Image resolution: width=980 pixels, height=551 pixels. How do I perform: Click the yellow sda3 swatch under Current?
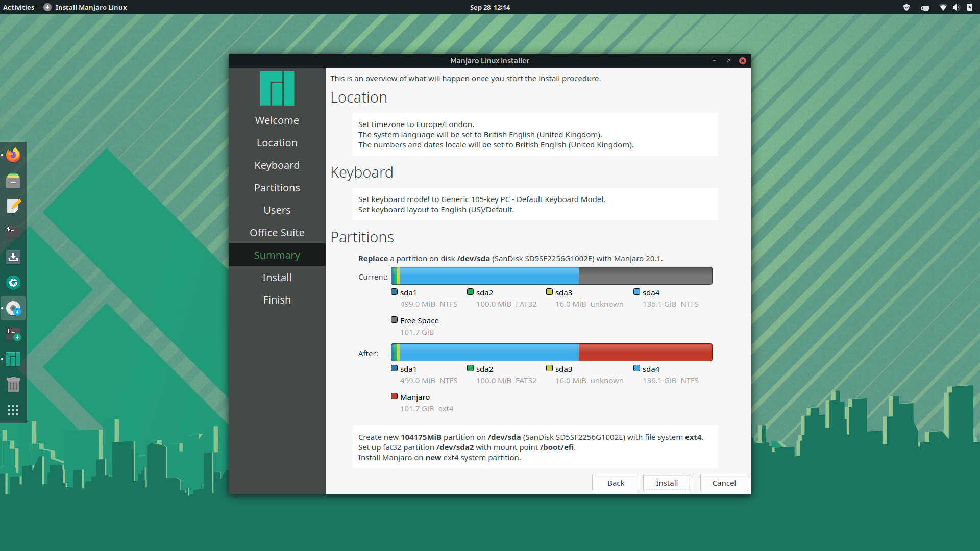pos(549,292)
